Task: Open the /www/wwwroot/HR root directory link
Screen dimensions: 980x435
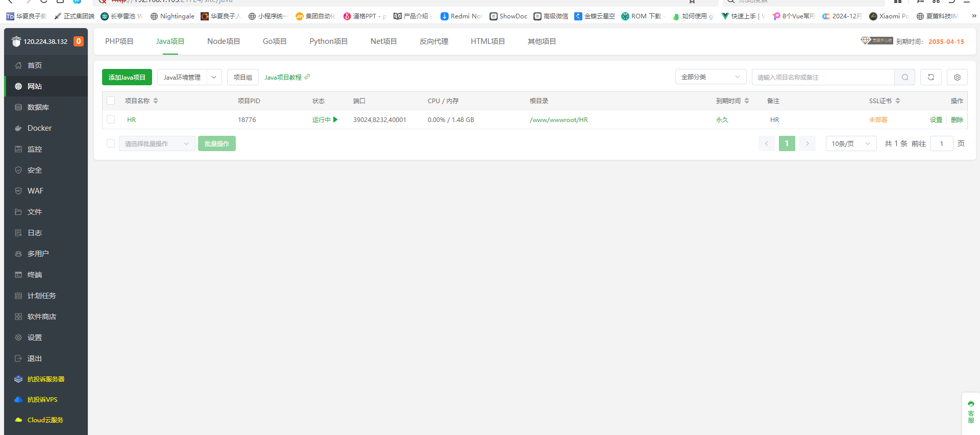Action: pyautogui.click(x=558, y=120)
